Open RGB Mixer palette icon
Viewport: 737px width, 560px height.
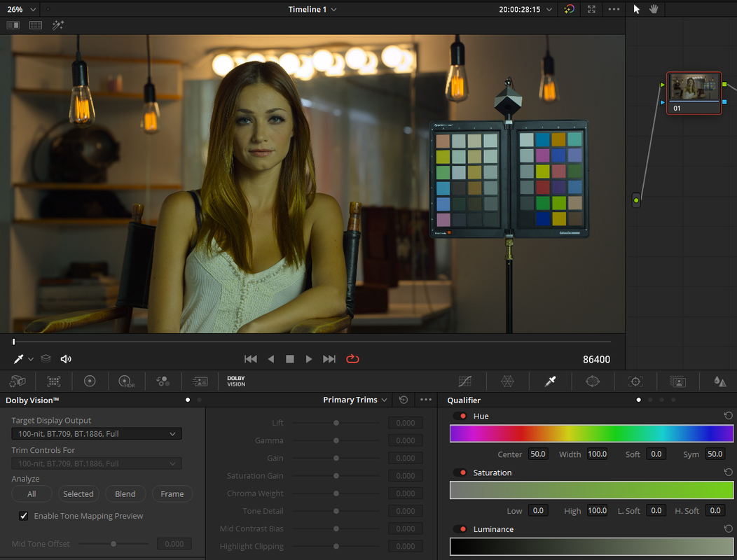[x=163, y=381]
